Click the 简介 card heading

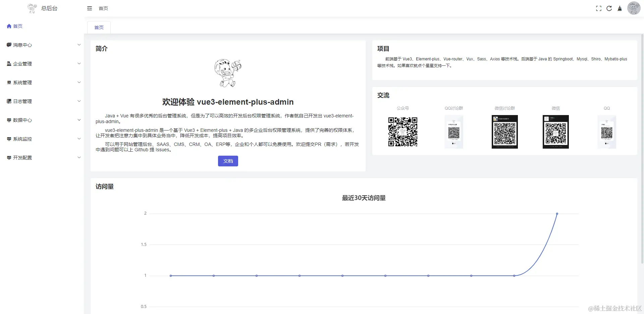click(102, 49)
